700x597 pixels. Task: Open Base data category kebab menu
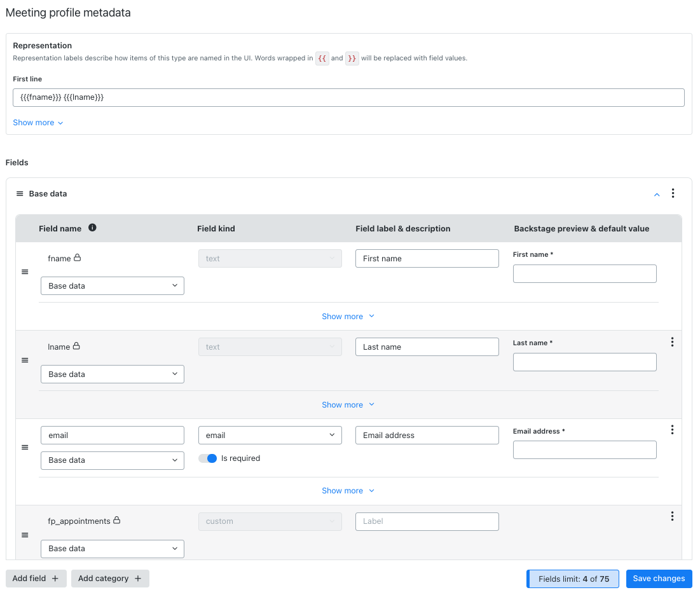tap(673, 193)
